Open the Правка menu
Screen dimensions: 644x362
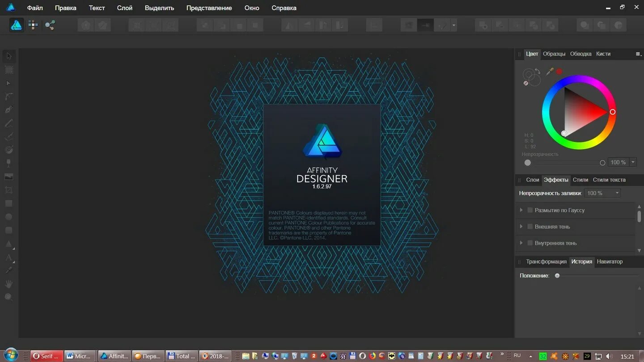(x=65, y=8)
